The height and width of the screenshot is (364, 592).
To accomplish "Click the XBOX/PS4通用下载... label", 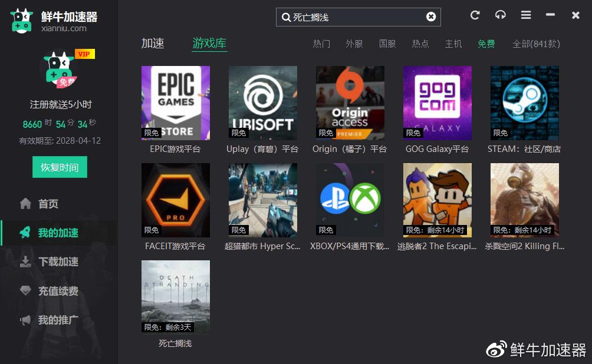I will [350, 246].
